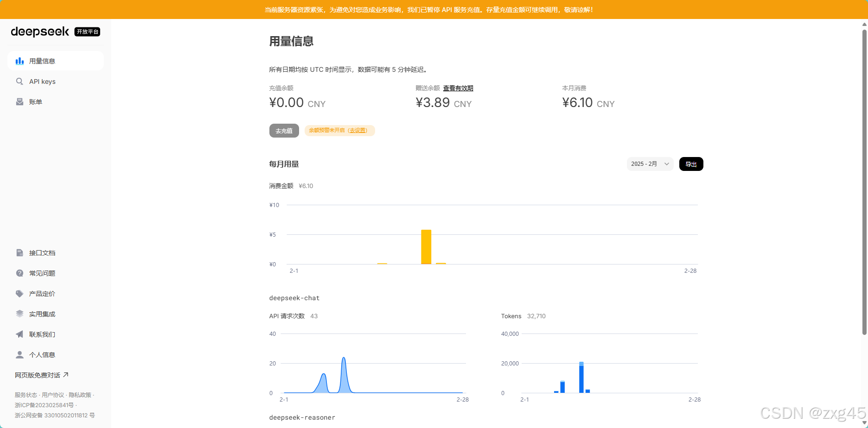Click the tallest blue bar in Tokens chart

[x=581, y=378]
